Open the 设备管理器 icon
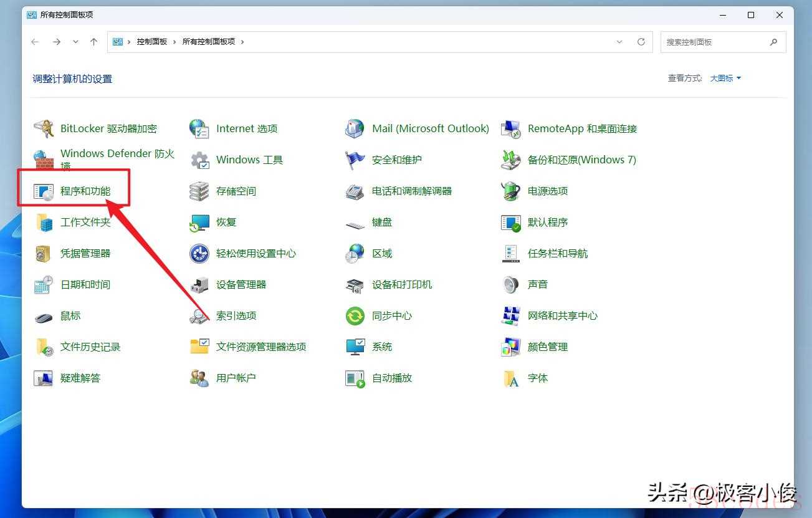This screenshot has height=518, width=812. [x=199, y=285]
